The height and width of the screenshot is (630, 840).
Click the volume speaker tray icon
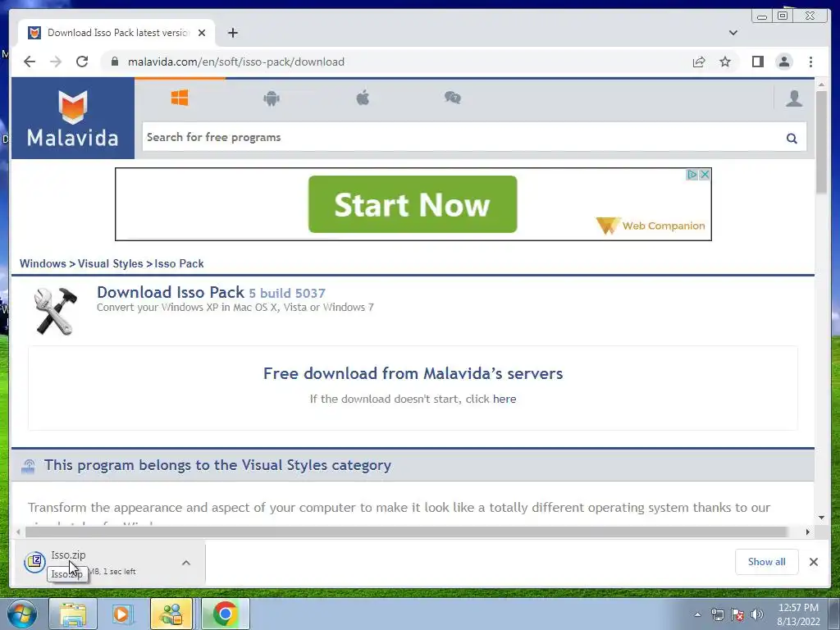click(x=756, y=614)
